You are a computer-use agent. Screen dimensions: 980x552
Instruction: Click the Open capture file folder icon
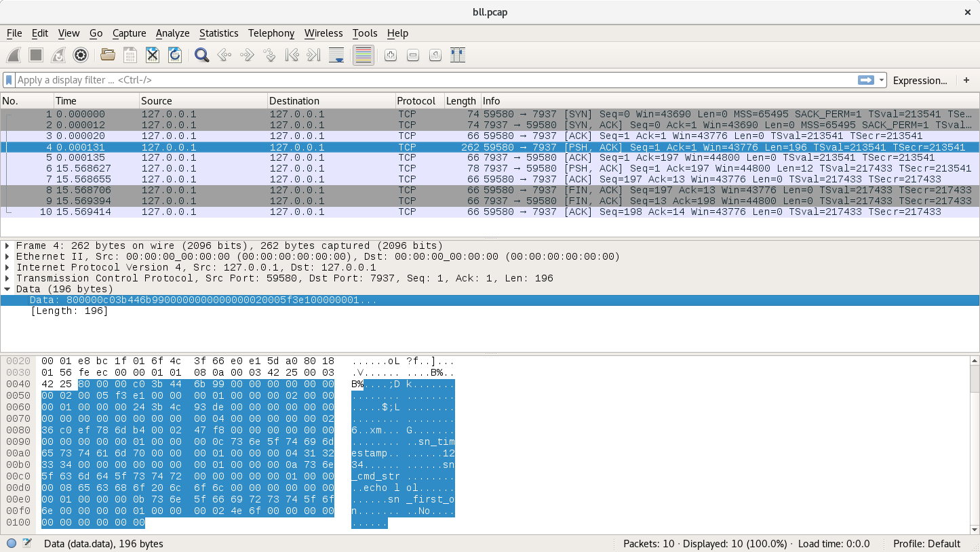[107, 56]
